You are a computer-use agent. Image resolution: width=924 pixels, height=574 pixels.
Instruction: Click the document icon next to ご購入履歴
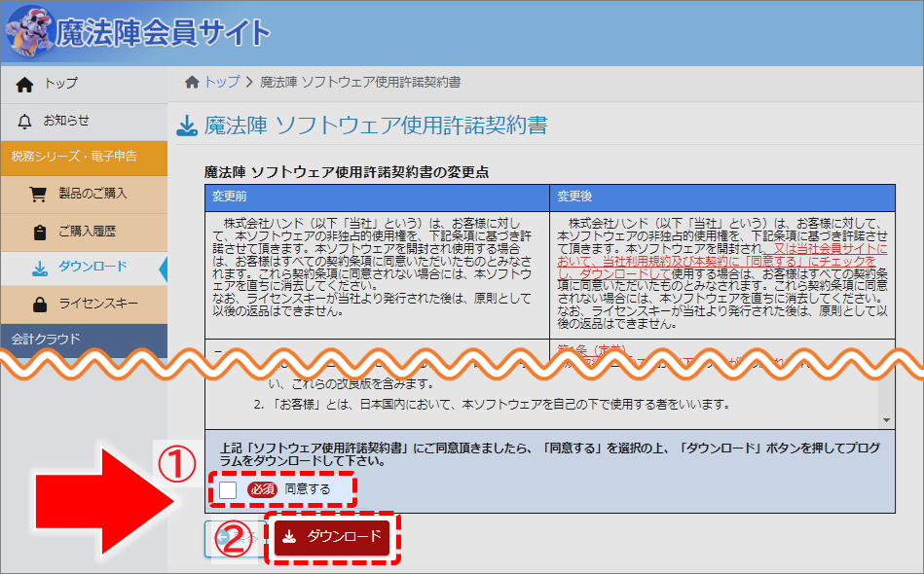(39, 233)
